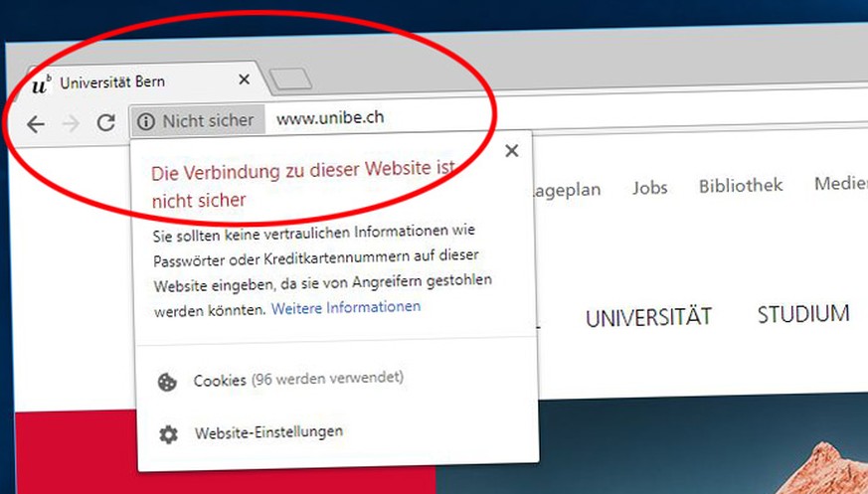
Task: Click the greyed forward arrow button
Action: point(71,123)
